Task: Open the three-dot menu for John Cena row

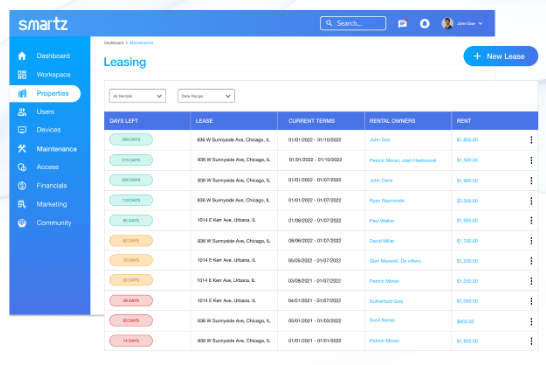Action: pos(531,180)
